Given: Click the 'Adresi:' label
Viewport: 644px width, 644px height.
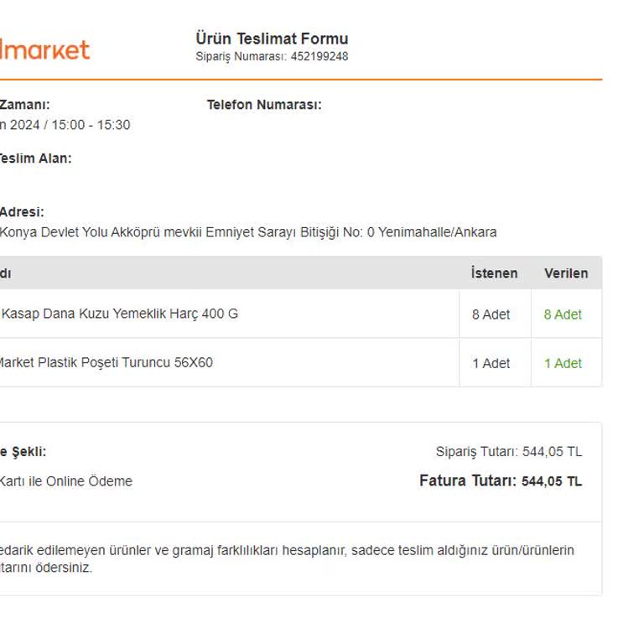Looking at the screenshot, I should (x=22, y=212).
